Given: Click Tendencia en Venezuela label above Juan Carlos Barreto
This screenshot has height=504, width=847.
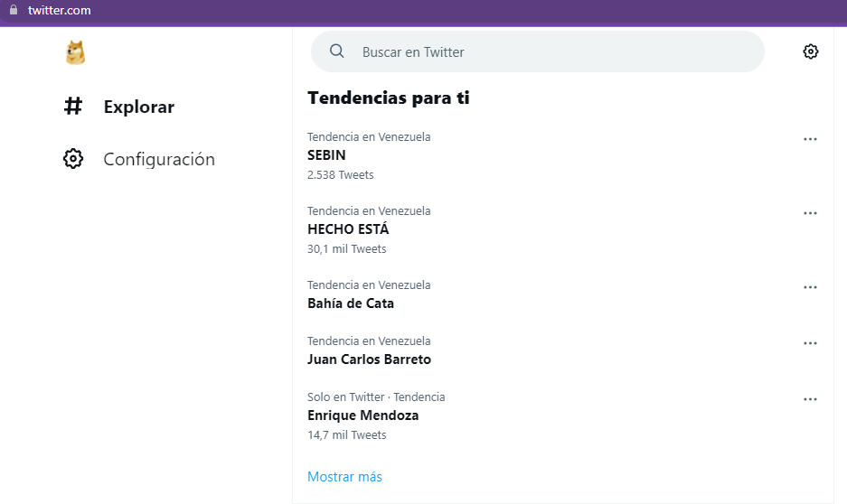Looking at the screenshot, I should (369, 341).
